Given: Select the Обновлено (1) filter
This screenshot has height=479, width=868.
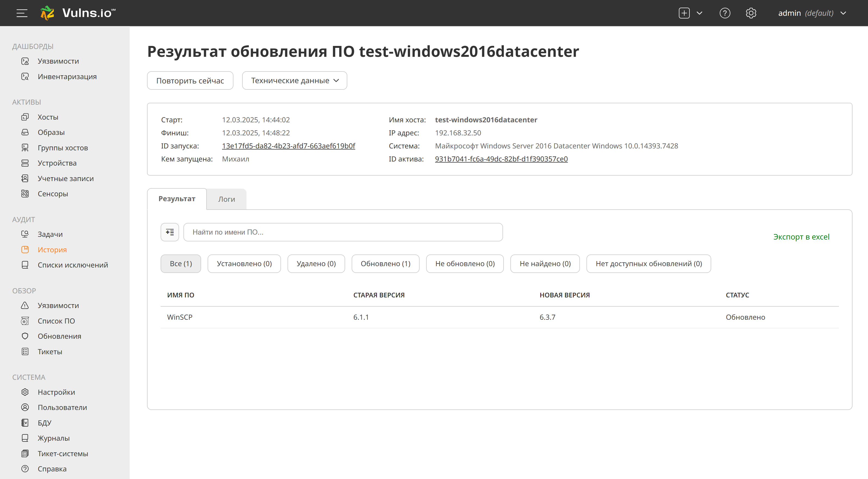Looking at the screenshot, I should point(385,264).
